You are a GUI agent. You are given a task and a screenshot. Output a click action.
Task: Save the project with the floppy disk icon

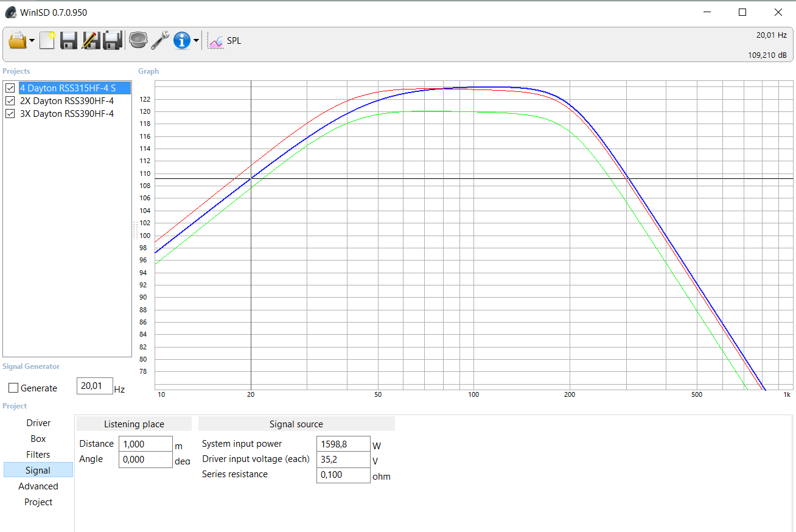click(69, 41)
